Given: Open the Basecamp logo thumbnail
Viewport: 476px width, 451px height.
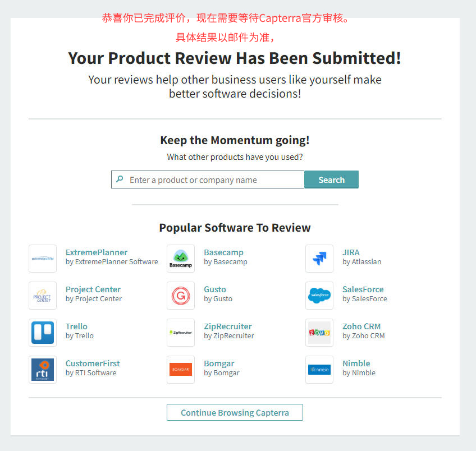Looking at the screenshot, I should pyautogui.click(x=181, y=259).
